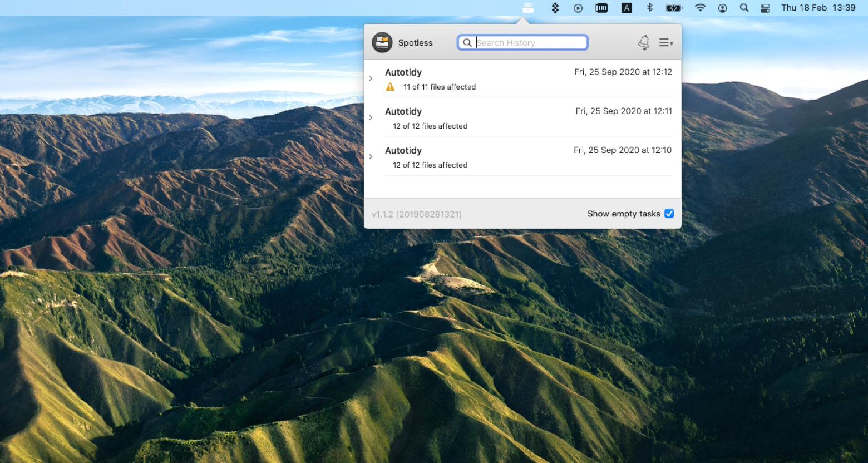Open the hamburger options menu dropdown
This screenshot has width=868, height=463.
click(666, 42)
